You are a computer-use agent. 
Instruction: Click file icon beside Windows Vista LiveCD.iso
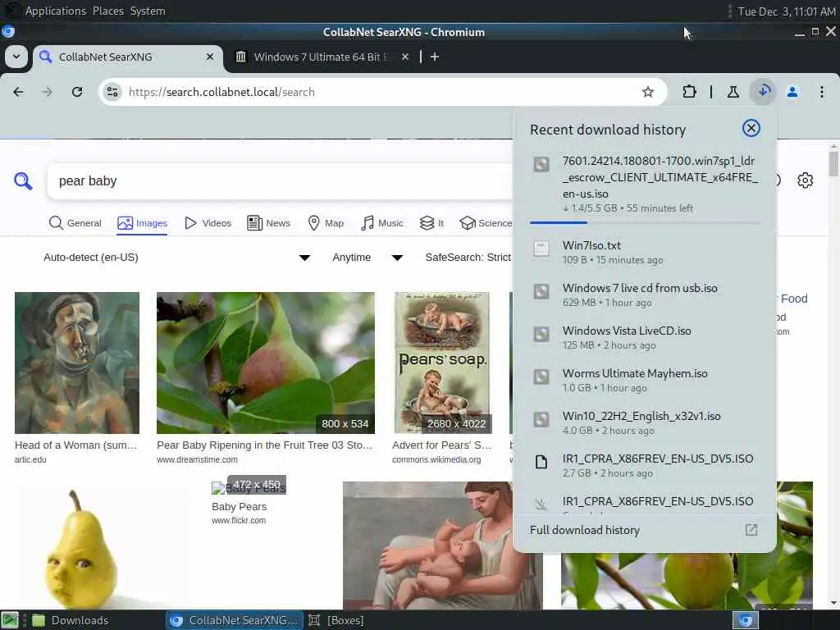coord(541,334)
